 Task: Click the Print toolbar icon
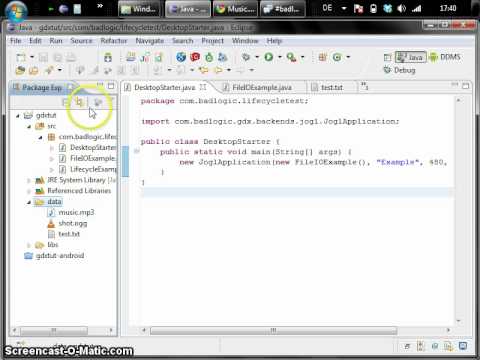point(71,57)
